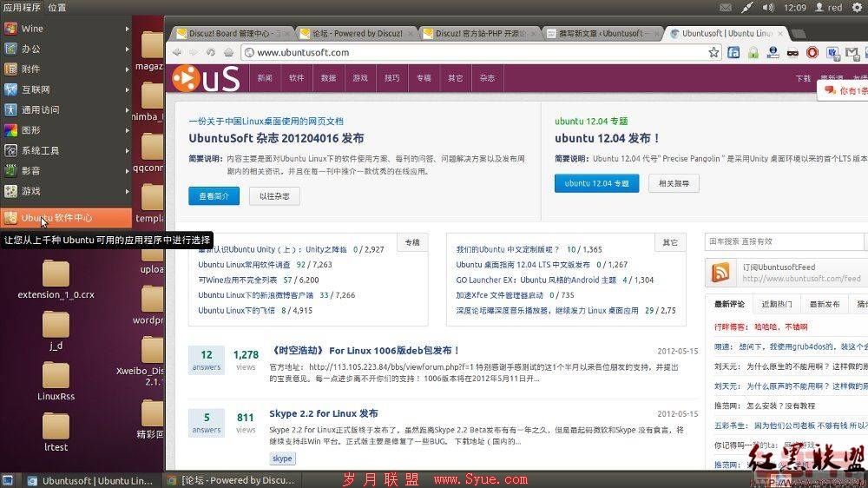Click the Gmail envelope extension icon
Screen dimensions: 868x488
852,53
